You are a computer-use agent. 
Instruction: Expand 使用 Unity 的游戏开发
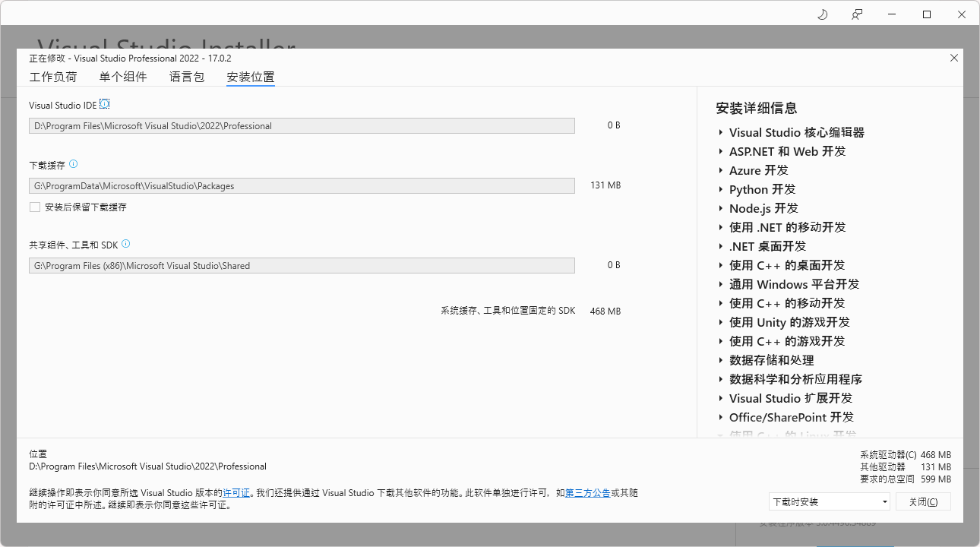point(720,322)
